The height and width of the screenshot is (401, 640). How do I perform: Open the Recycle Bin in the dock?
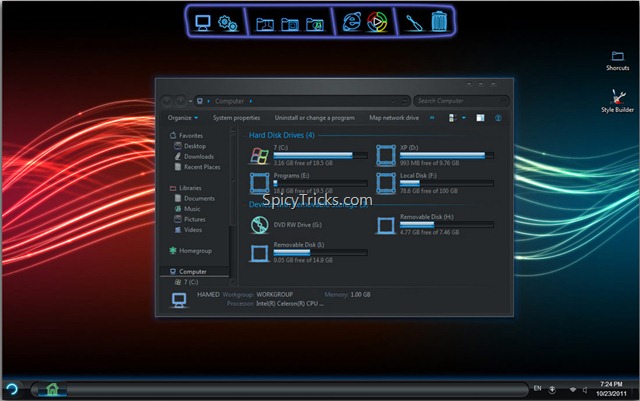click(439, 21)
